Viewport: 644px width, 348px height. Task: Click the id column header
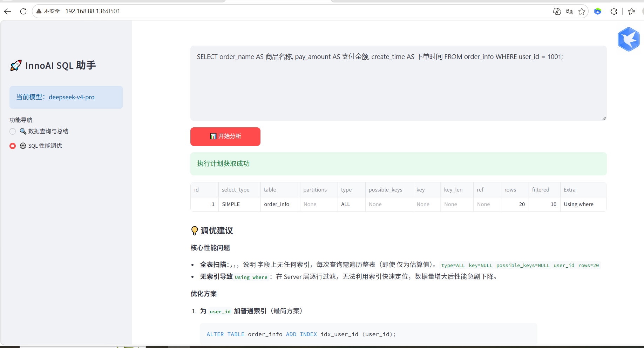(204, 190)
